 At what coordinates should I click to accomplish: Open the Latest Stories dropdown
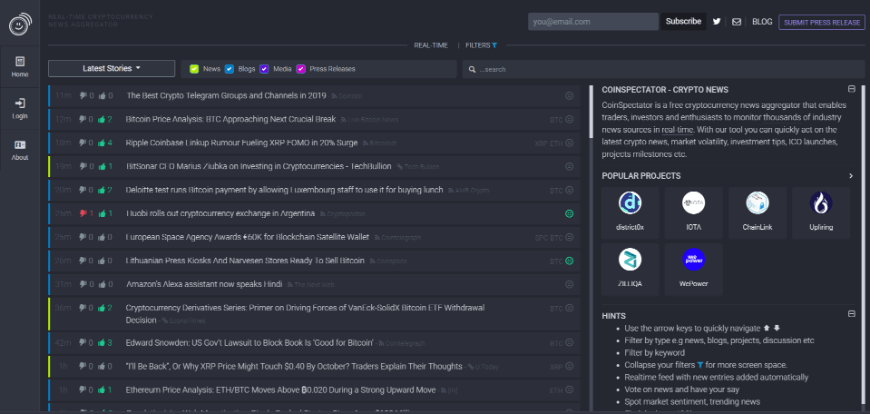(x=112, y=69)
